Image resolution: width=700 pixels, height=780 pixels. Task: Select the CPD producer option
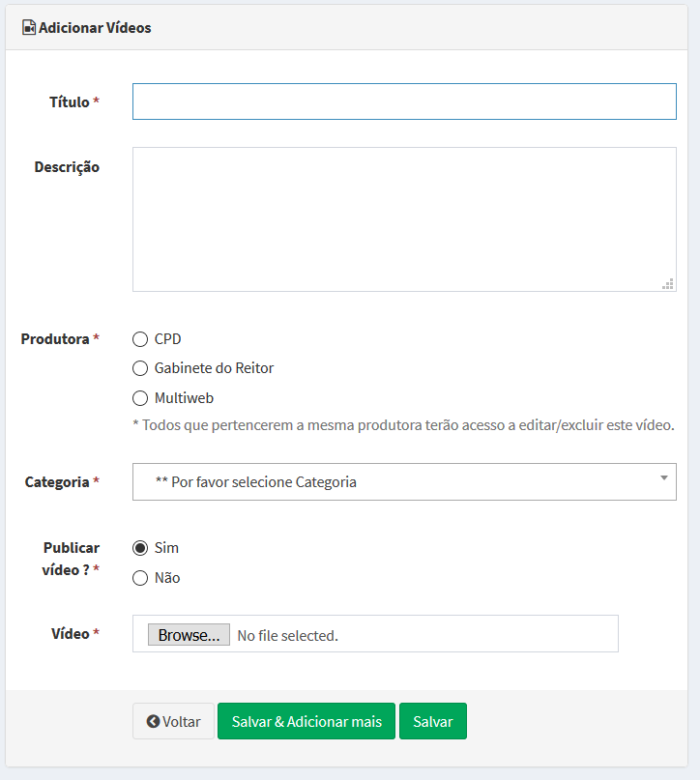140,339
